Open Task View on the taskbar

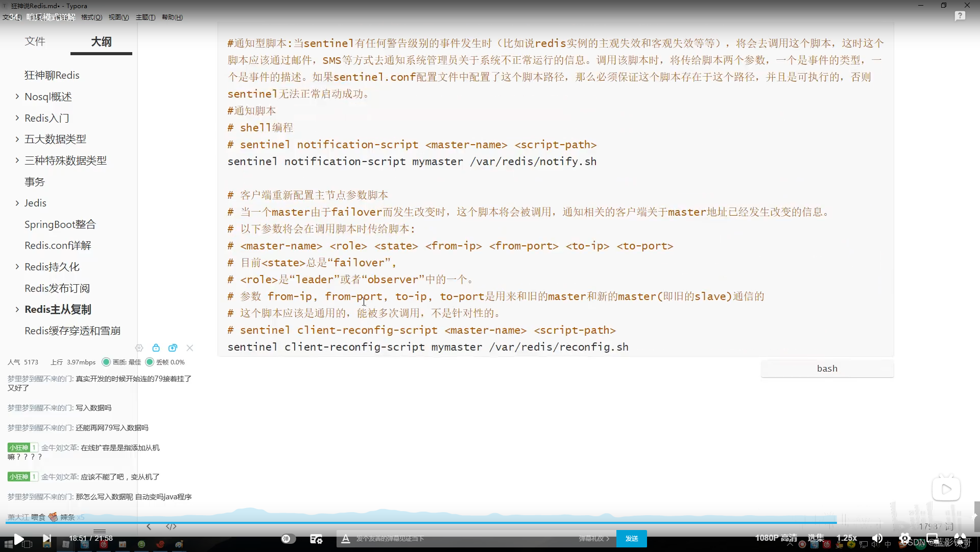tap(28, 544)
